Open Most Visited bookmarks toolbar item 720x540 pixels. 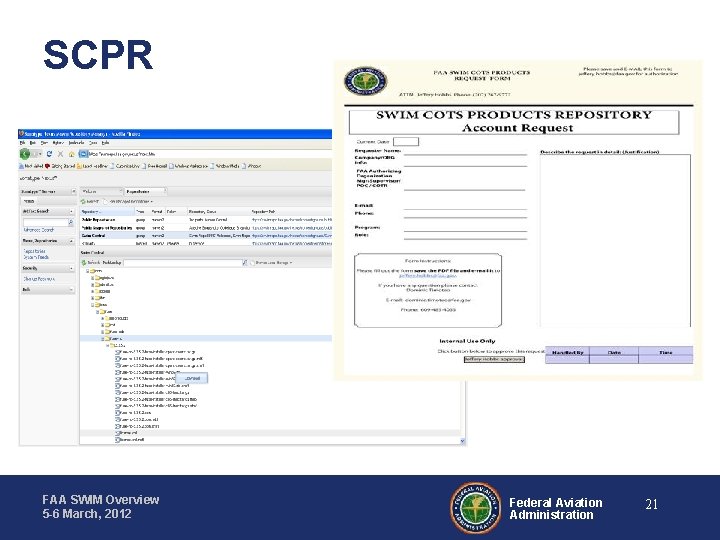click(31, 166)
